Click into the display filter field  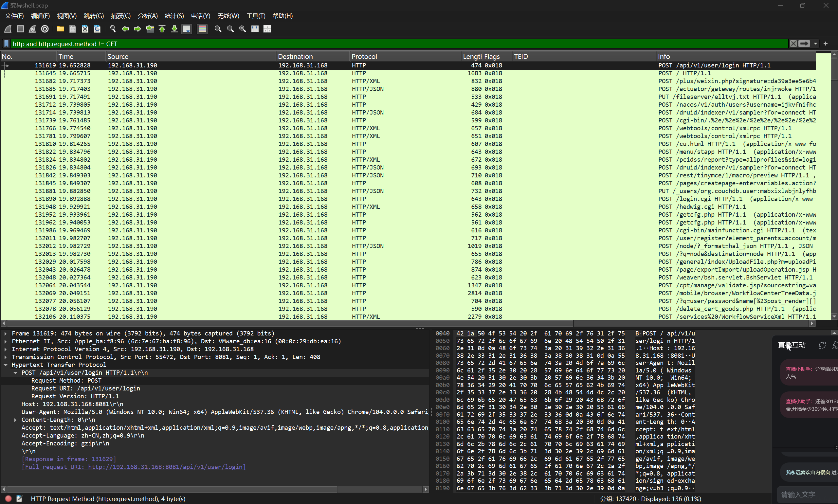[399, 44]
